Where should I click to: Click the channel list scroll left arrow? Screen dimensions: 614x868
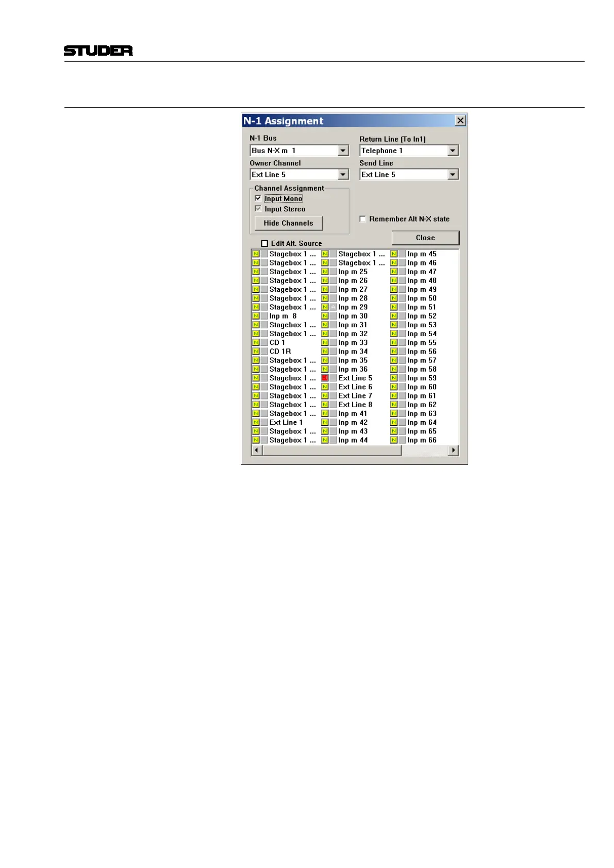[256, 450]
